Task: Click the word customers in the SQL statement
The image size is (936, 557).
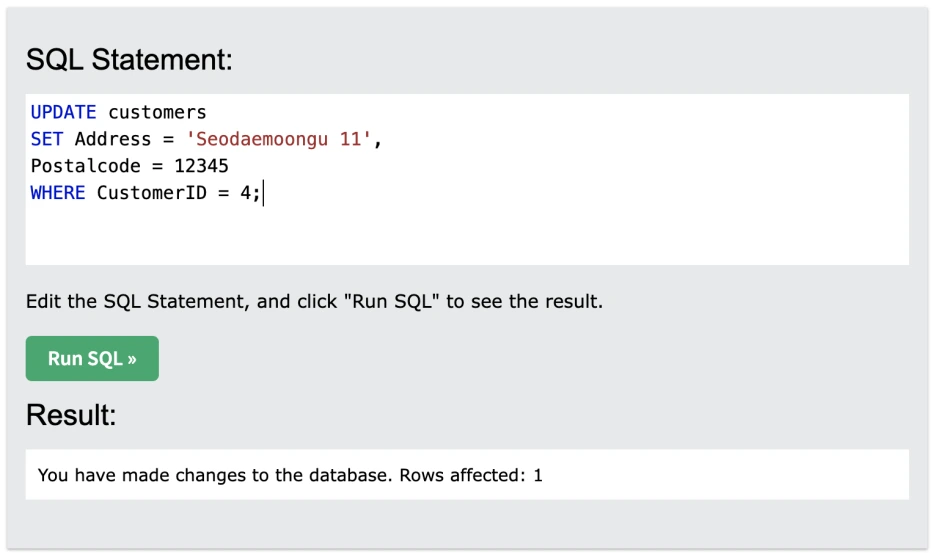Action: (x=157, y=112)
